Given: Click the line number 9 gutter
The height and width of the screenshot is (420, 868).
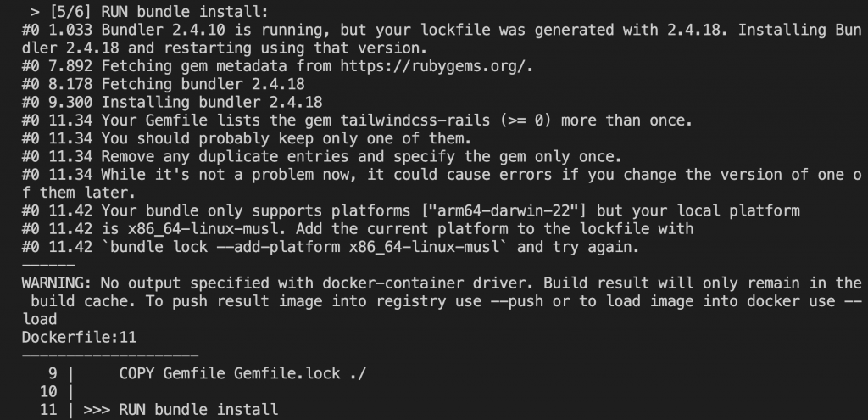Looking at the screenshot, I should point(53,374).
